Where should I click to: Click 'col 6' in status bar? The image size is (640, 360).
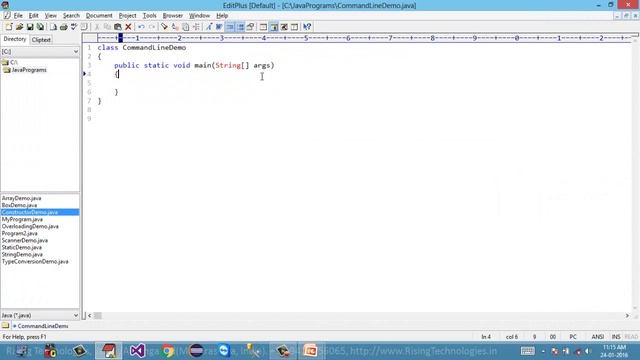[x=511, y=337]
